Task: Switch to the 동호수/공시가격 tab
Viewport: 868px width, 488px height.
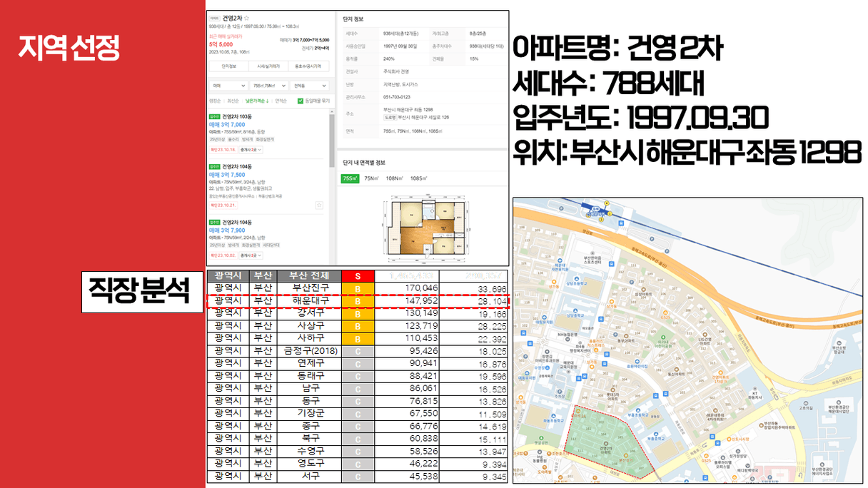Action: 309,66
